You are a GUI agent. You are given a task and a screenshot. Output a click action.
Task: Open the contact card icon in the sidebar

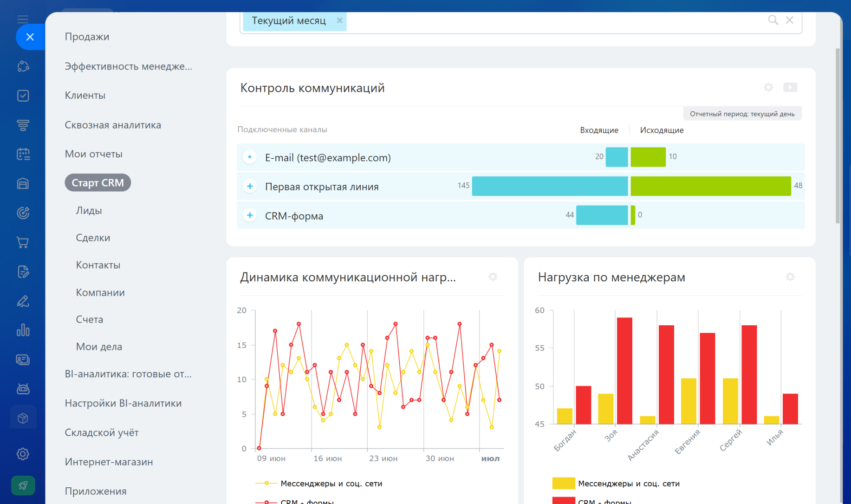coord(23,360)
